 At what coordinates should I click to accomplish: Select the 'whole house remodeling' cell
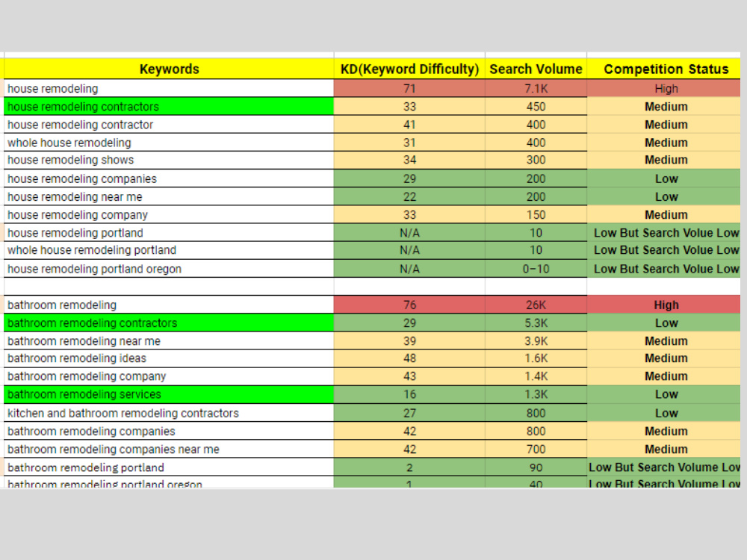169,143
